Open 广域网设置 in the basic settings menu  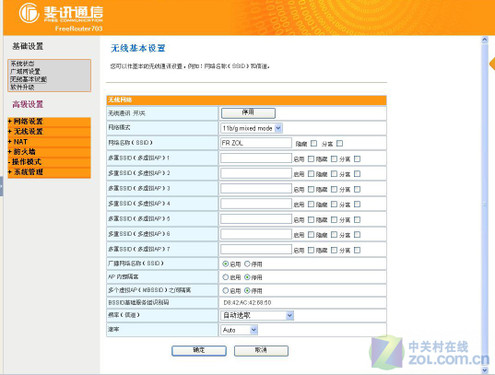25,71
